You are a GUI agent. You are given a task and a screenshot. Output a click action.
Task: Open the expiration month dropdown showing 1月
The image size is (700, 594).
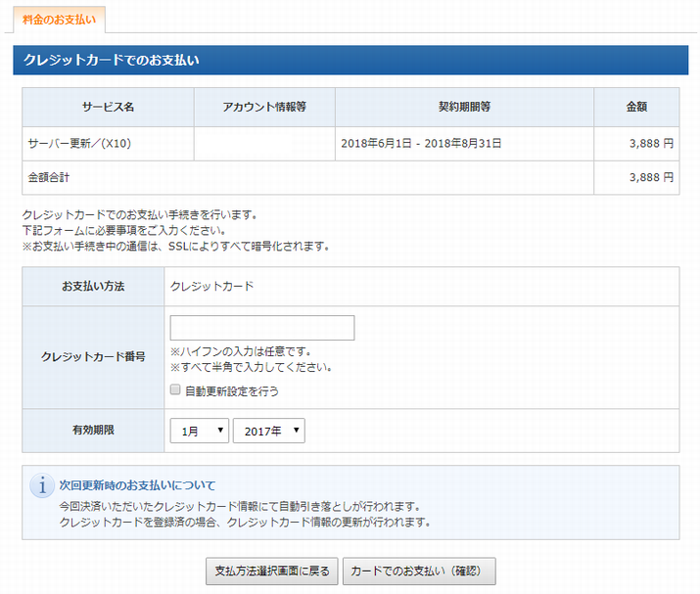199,431
